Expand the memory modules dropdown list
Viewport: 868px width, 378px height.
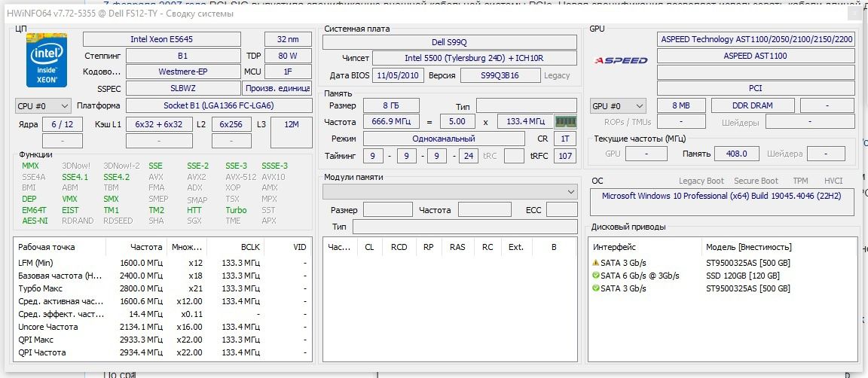point(450,191)
